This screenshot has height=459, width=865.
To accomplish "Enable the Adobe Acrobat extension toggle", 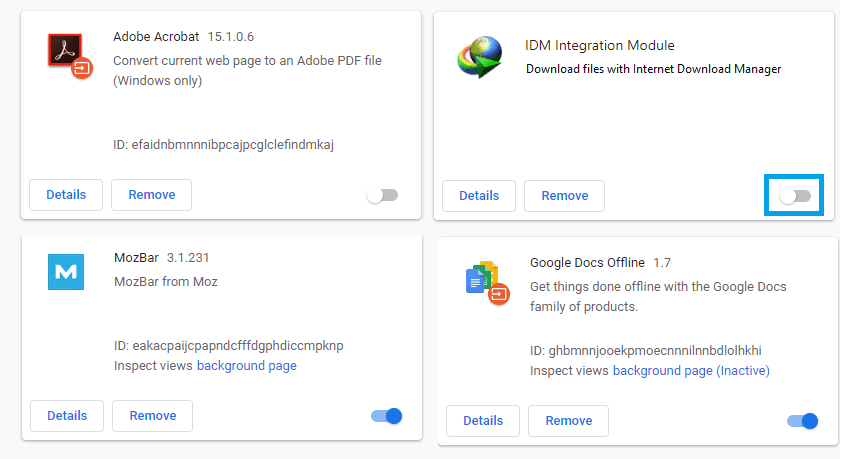I will coord(383,195).
